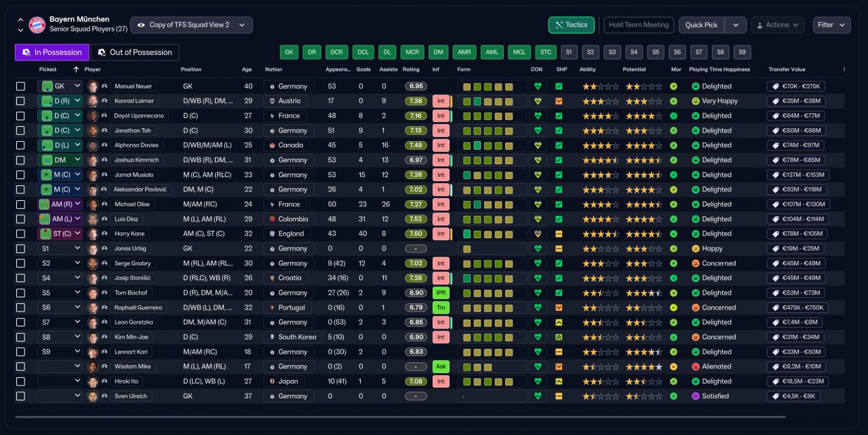Expand the Filter dropdown
The height and width of the screenshot is (435, 868).
[x=832, y=25]
